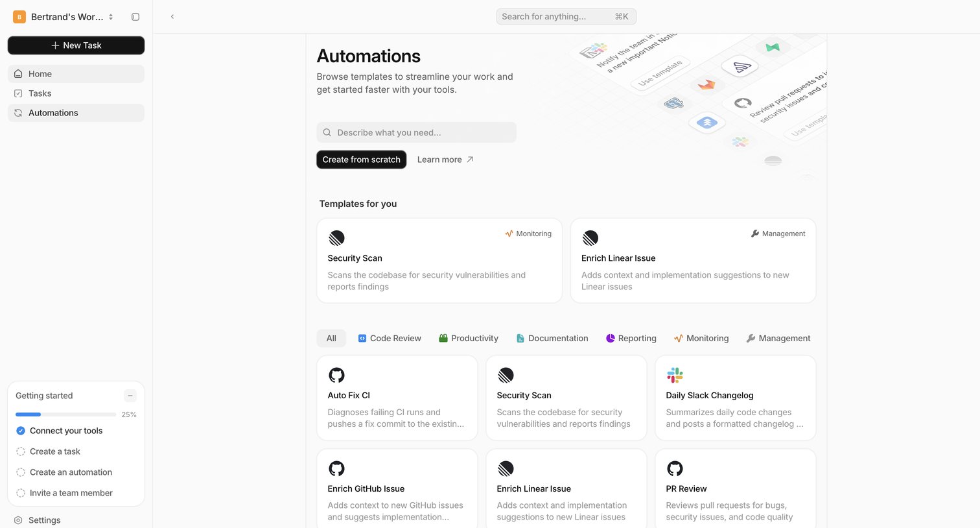Select the Management filter tab
The width and height of the screenshot is (980, 528).
click(778, 339)
